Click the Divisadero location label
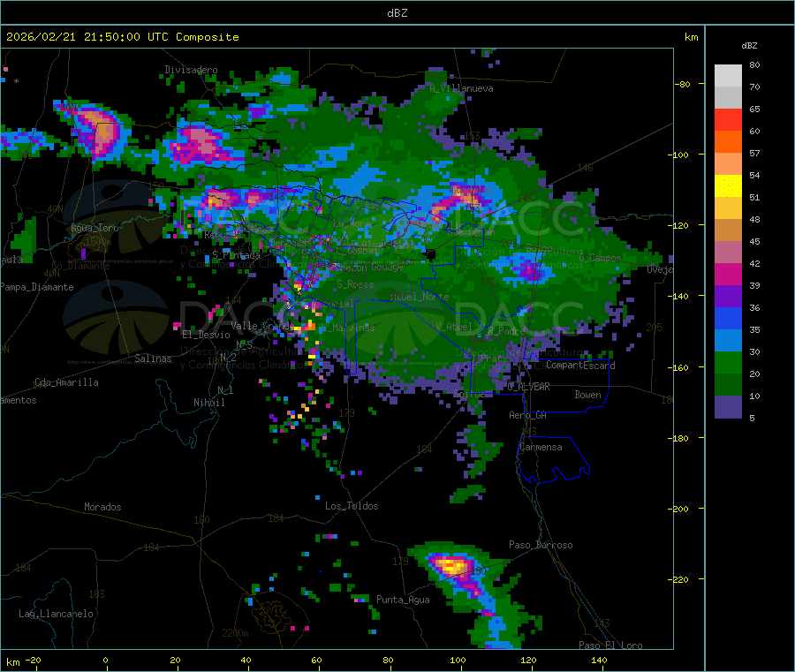This screenshot has width=795, height=672. click(x=191, y=70)
